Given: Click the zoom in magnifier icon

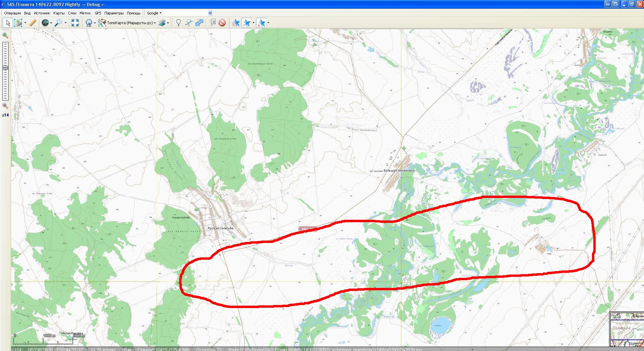Looking at the screenshot, I should click(x=5, y=35).
